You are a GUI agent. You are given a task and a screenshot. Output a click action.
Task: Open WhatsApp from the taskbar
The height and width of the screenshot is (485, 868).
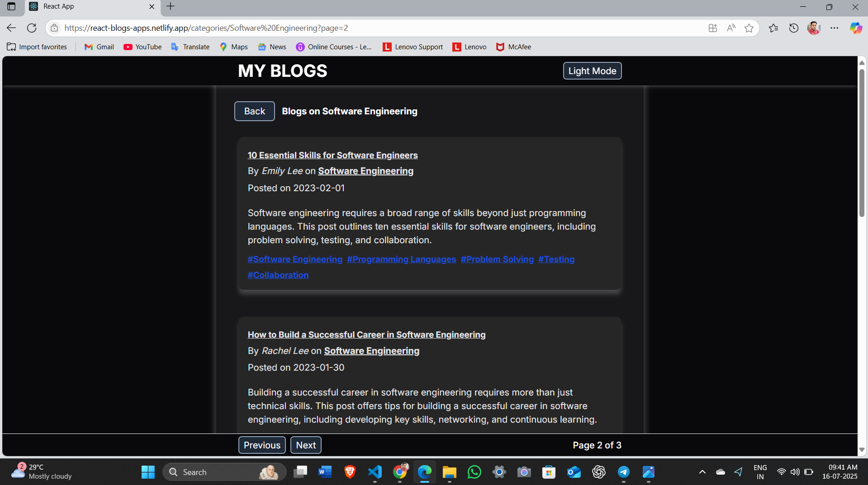(x=474, y=472)
